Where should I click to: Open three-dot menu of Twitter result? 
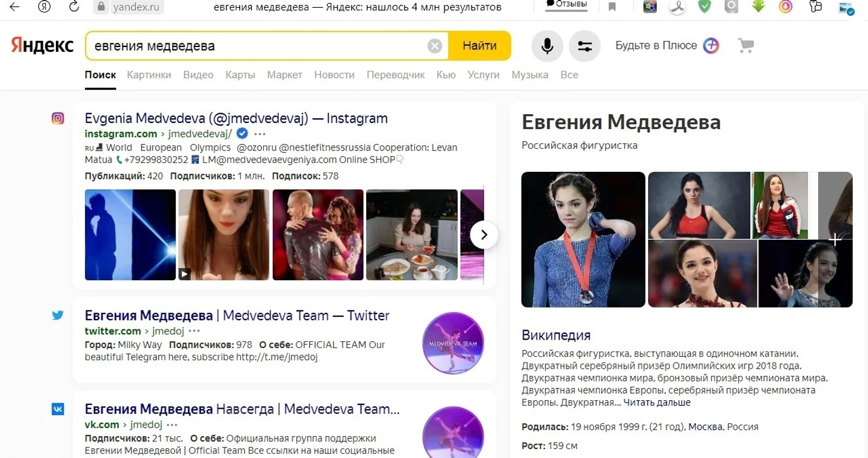(194, 331)
